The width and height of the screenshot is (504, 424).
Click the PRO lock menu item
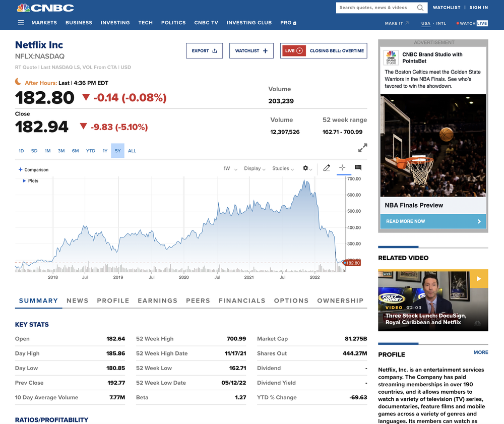(x=288, y=23)
